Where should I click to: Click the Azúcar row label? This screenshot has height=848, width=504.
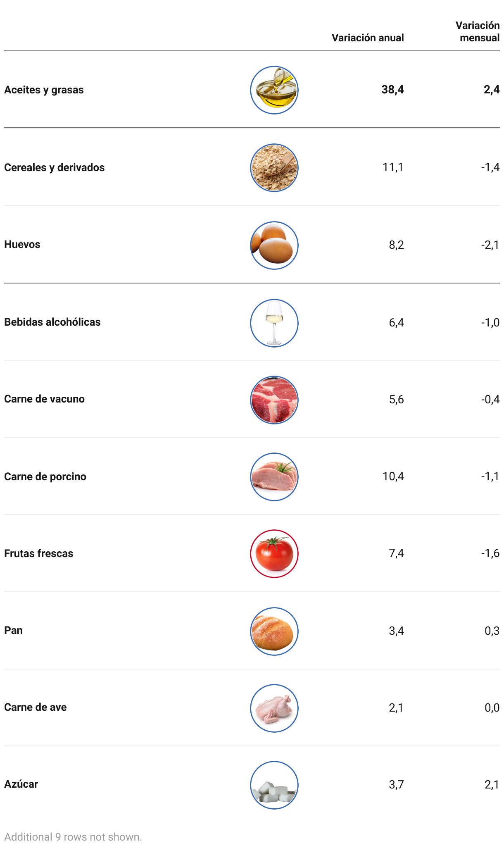pyautogui.click(x=21, y=784)
